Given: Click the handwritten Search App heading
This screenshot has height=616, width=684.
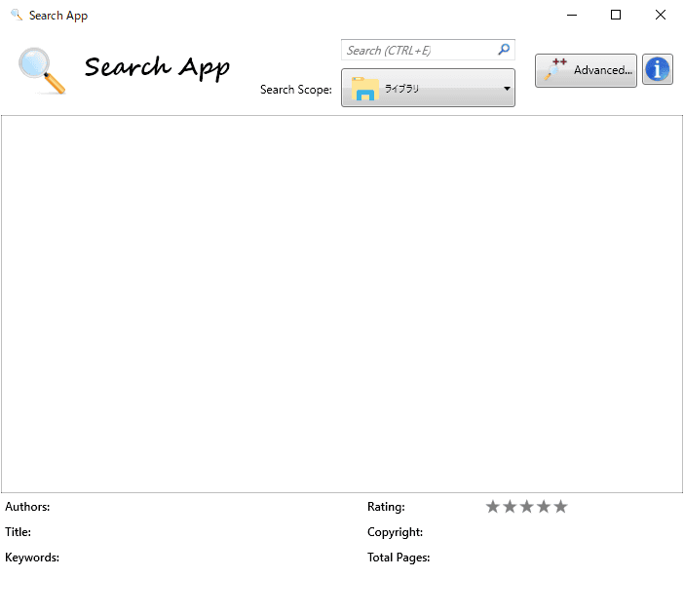Looking at the screenshot, I should click(157, 67).
